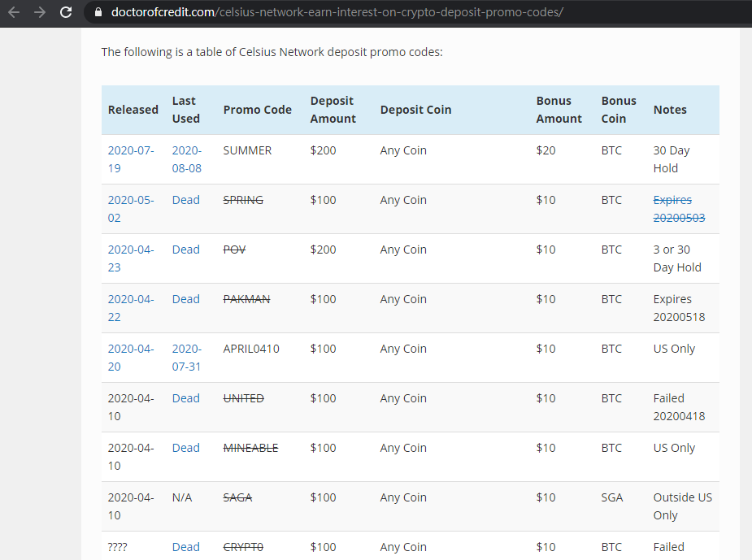Click the $10 bonus amount for PAKMAN
752x560 pixels.
(546, 299)
